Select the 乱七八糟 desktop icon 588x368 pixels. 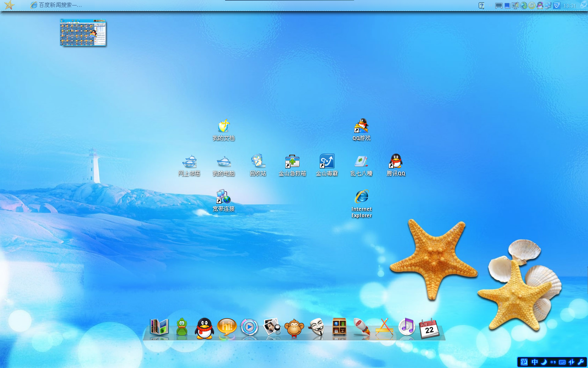pyautogui.click(x=362, y=166)
